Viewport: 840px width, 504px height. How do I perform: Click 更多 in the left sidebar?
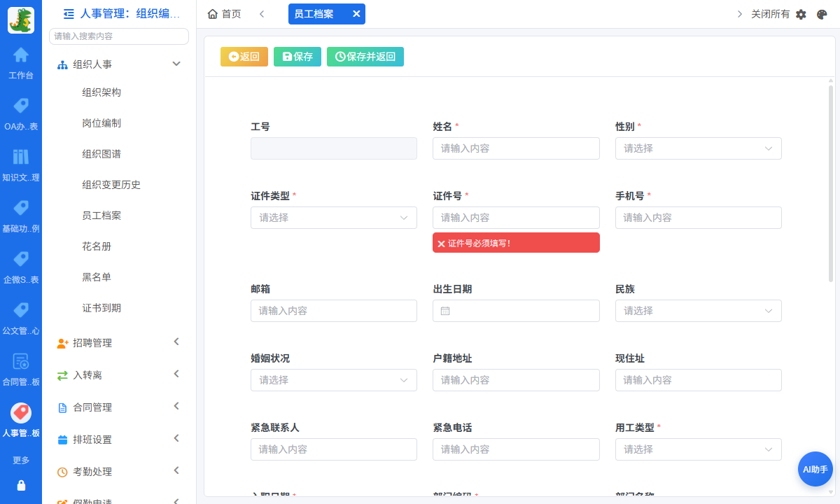21,461
